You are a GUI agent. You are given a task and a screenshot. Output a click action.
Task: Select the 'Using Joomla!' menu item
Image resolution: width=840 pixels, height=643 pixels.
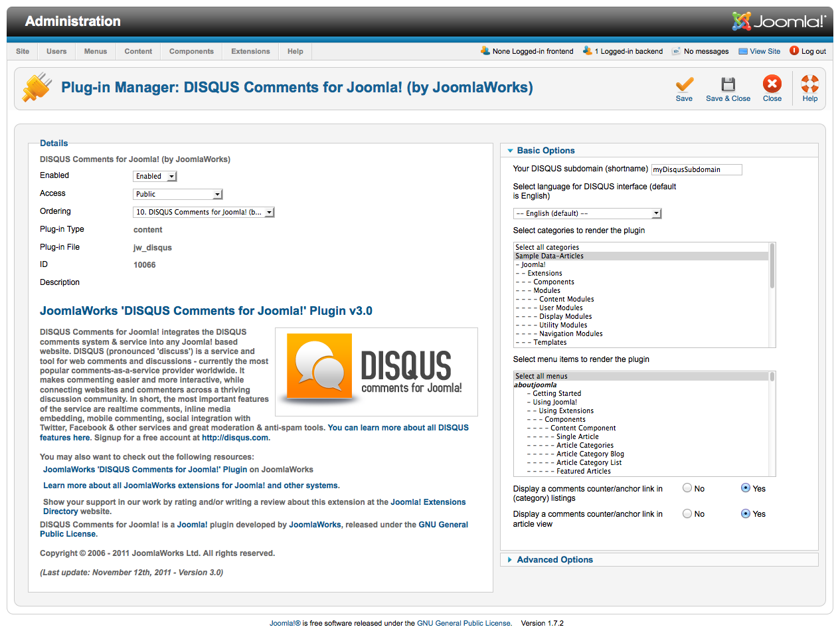641,402
